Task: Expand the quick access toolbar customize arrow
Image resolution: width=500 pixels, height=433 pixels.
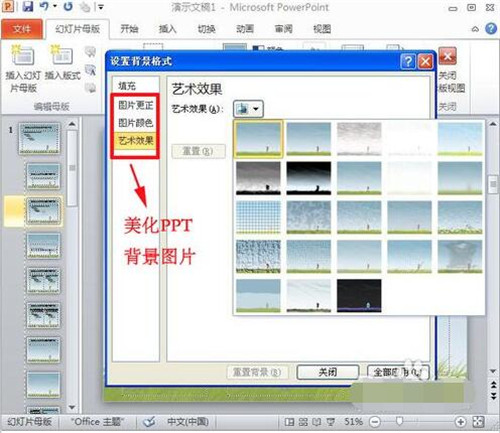Action: tap(101, 6)
